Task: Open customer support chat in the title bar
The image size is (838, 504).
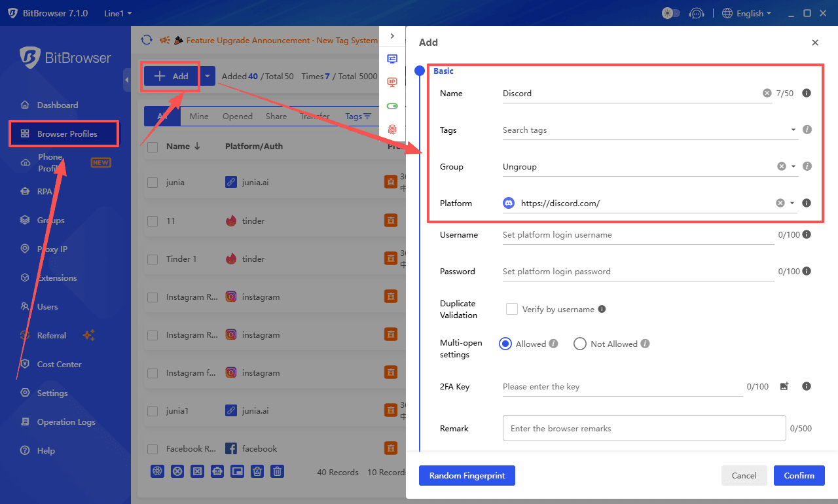Action: (697, 13)
